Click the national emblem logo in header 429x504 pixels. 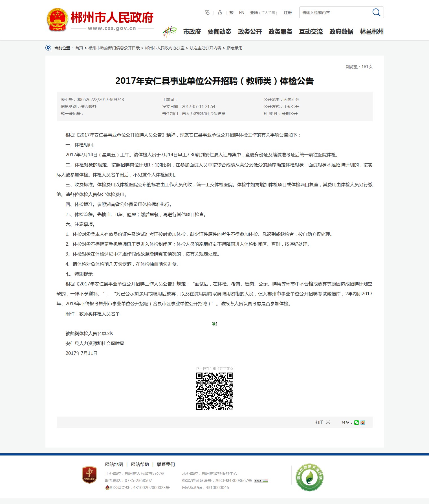pyautogui.click(x=57, y=19)
